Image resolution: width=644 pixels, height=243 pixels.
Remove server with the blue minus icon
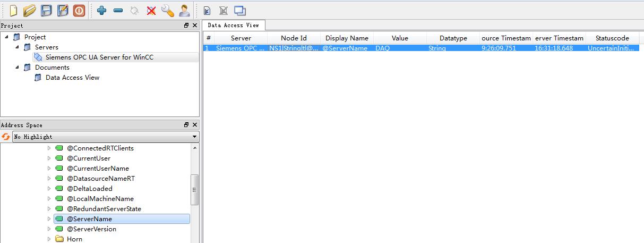coord(118,10)
